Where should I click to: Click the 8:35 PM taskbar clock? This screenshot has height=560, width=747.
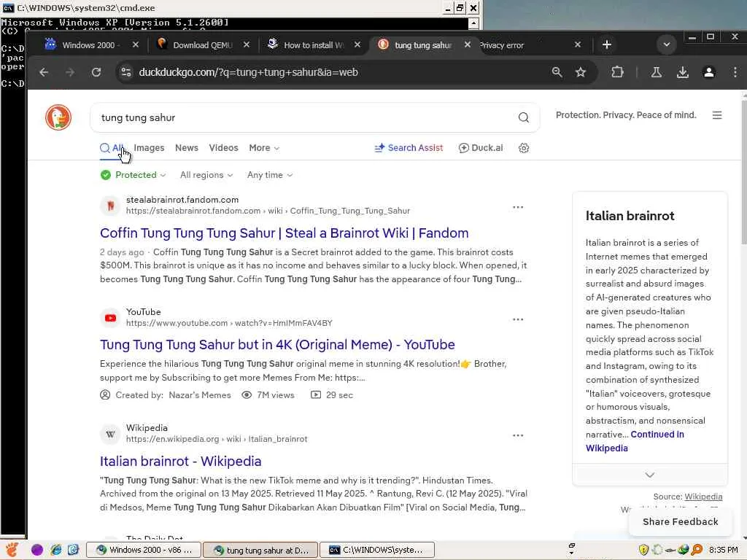pyautogui.click(x=723, y=550)
